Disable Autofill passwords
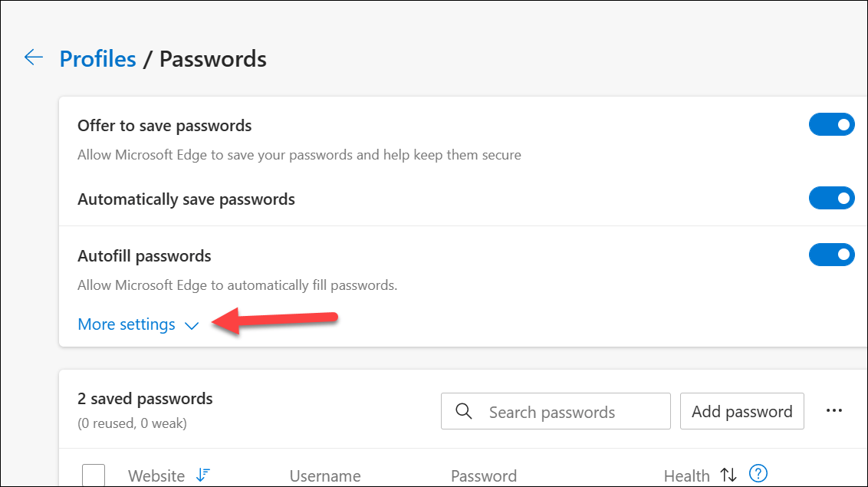The height and width of the screenshot is (487, 868). tap(832, 255)
